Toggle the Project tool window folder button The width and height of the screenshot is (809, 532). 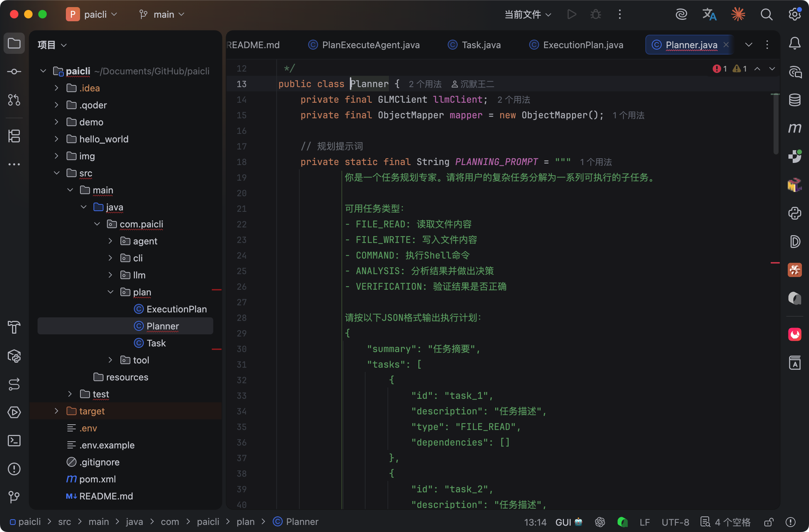[14, 43]
